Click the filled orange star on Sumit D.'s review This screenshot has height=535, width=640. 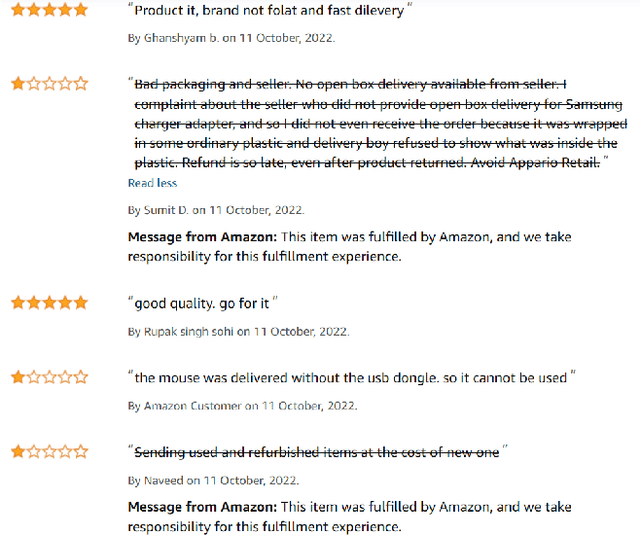[x=18, y=84]
